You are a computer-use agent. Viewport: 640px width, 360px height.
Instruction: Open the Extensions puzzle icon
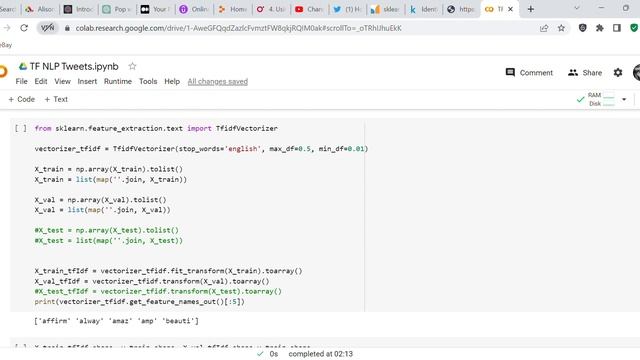click(x=600, y=28)
